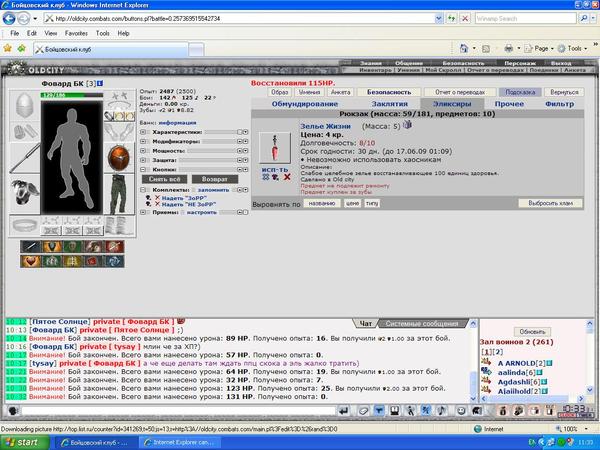Screen dimensions: 600x450
Task: Click the spartan helmet icon in chat bar
Action: [x=477, y=411]
